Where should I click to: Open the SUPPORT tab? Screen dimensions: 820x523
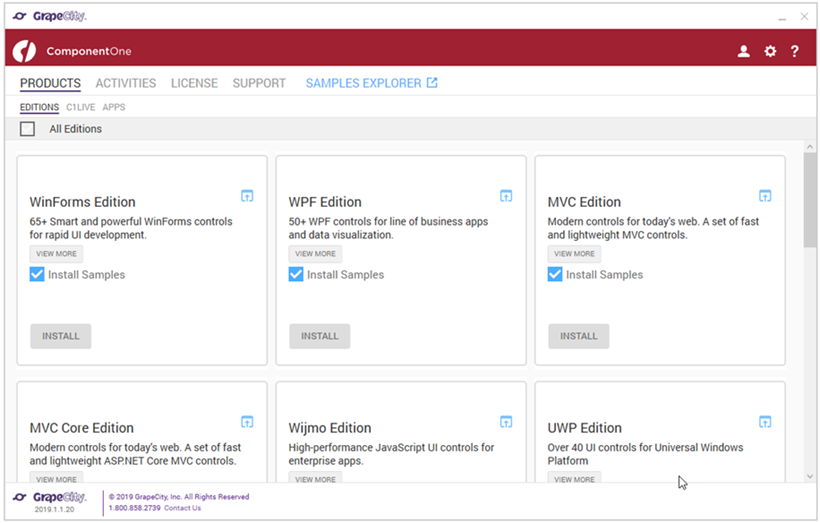pos(259,83)
